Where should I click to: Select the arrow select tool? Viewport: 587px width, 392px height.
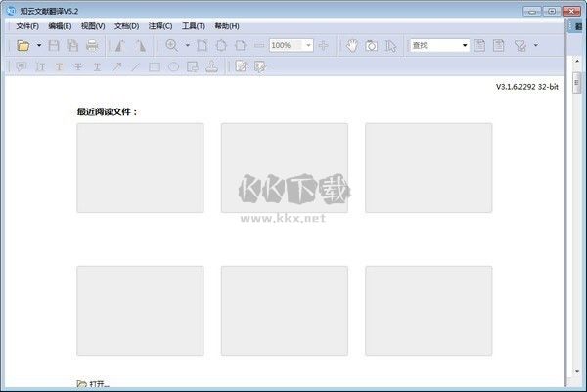click(x=390, y=46)
